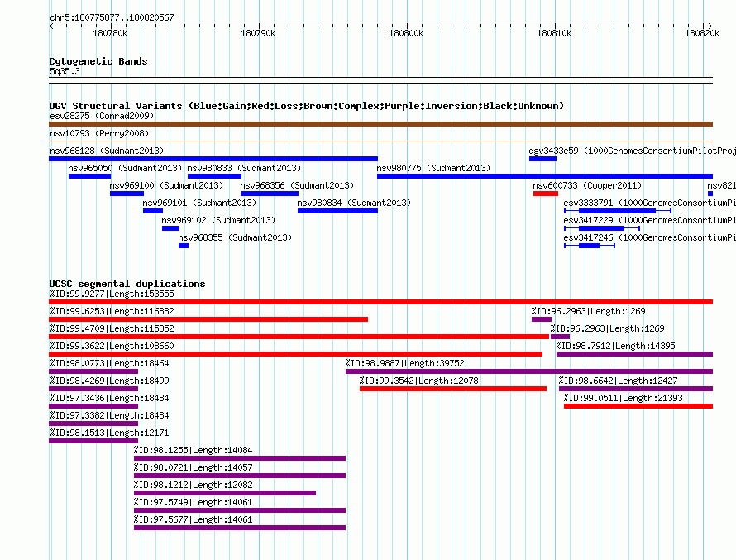Click the %ID:98.1255|Length:14084 label
Screen dimensions: 736x560
point(193,450)
